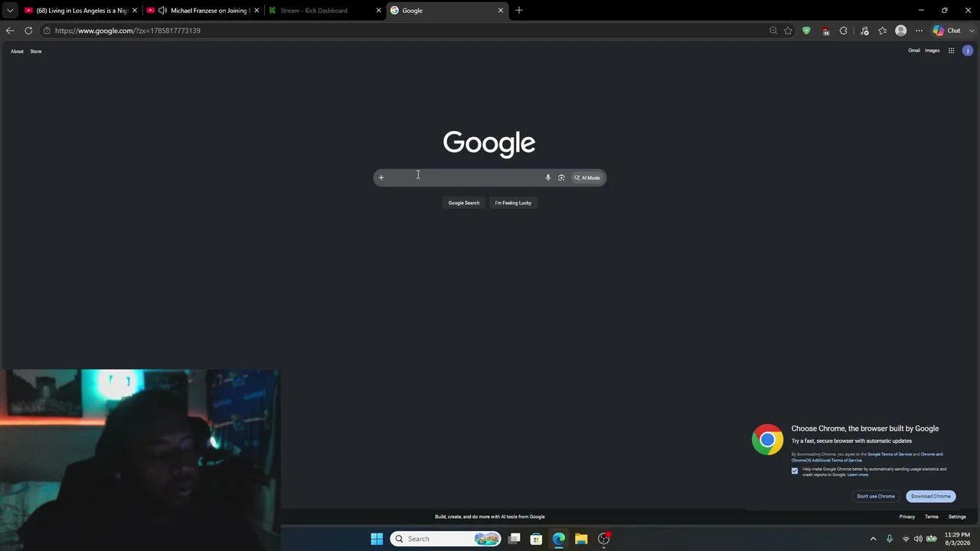This screenshot has height=551, width=980.
Task: Click the zoom out magnifier in address bar
Action: pyautogui.click(x=773, y=31)
